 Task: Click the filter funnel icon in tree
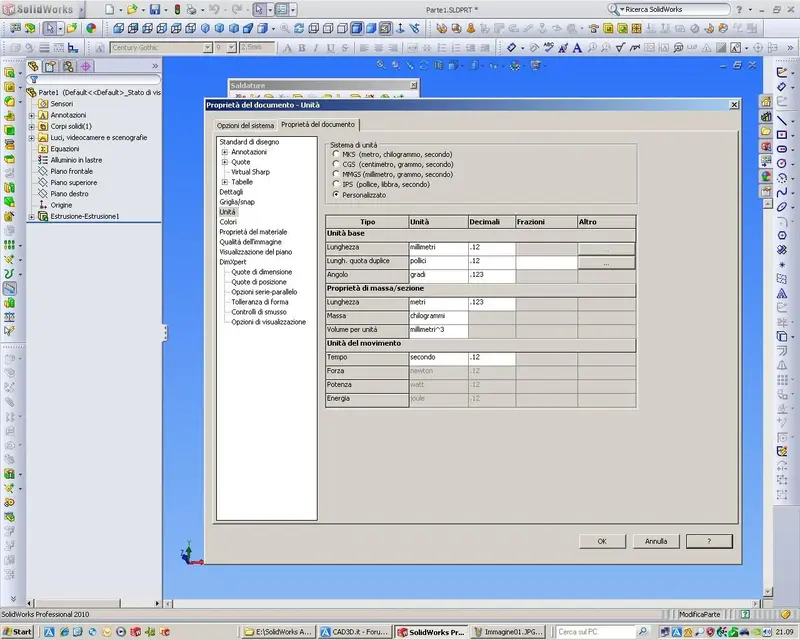[34, 80]
